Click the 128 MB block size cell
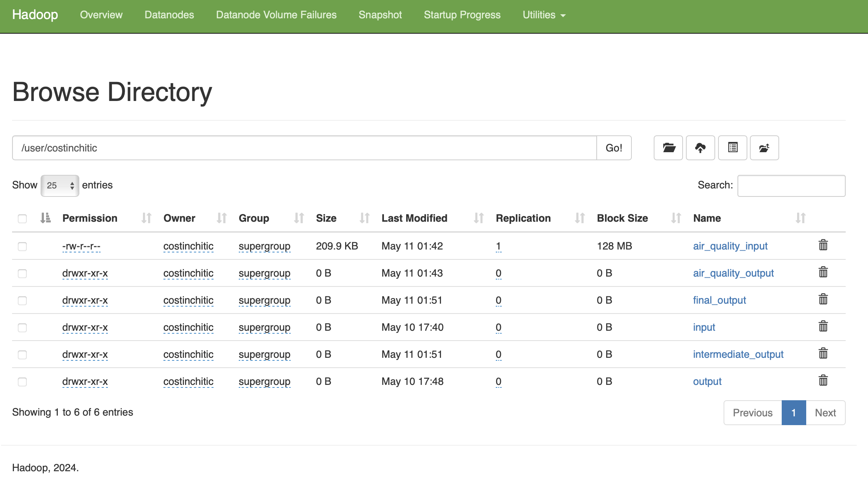 (614, 246)
